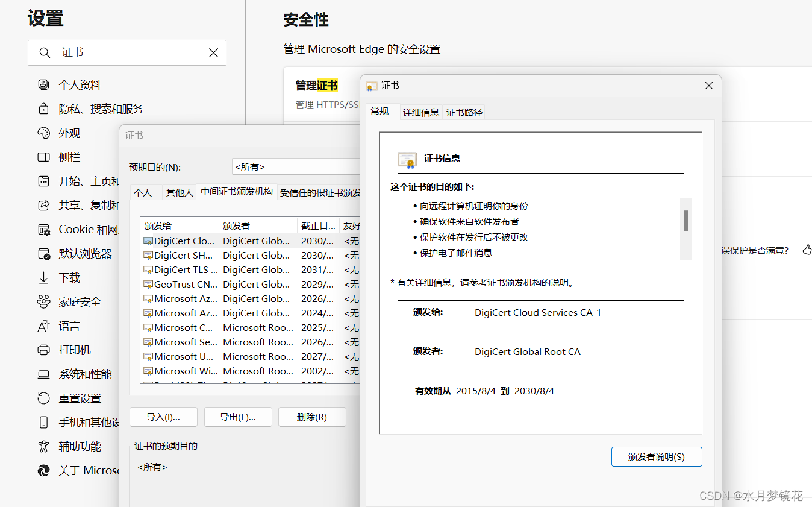Switch to the 详细信息 tab
Viewport: 812px width, 507px height.
pyautogui.click(x=420, y=112)
